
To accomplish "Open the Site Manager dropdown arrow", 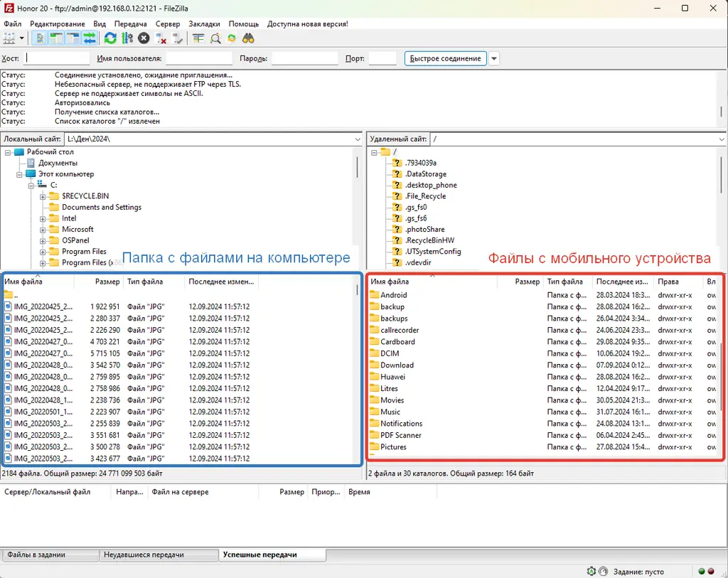I will pos(21,38).
